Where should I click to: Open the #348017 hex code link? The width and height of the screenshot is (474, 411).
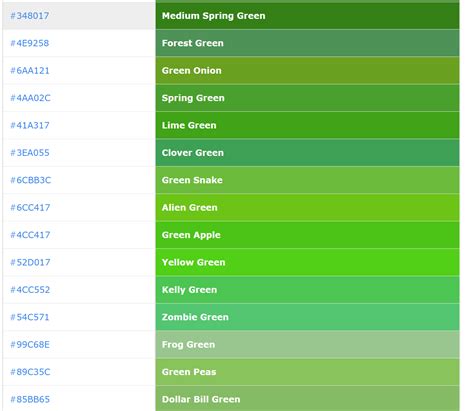(30, 16)
